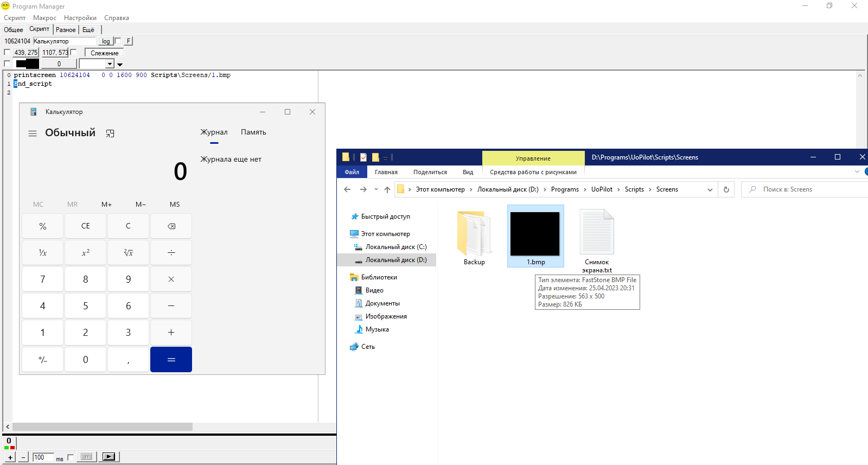Toggle the checkbox next to the log button
This screenshot has height=465, width=868.
pyautogui.click(x=118, y=41)
